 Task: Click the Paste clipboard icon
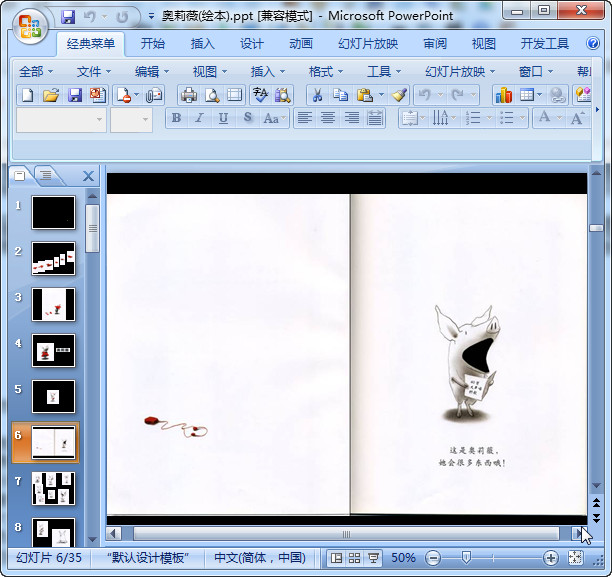click(365, 95)
